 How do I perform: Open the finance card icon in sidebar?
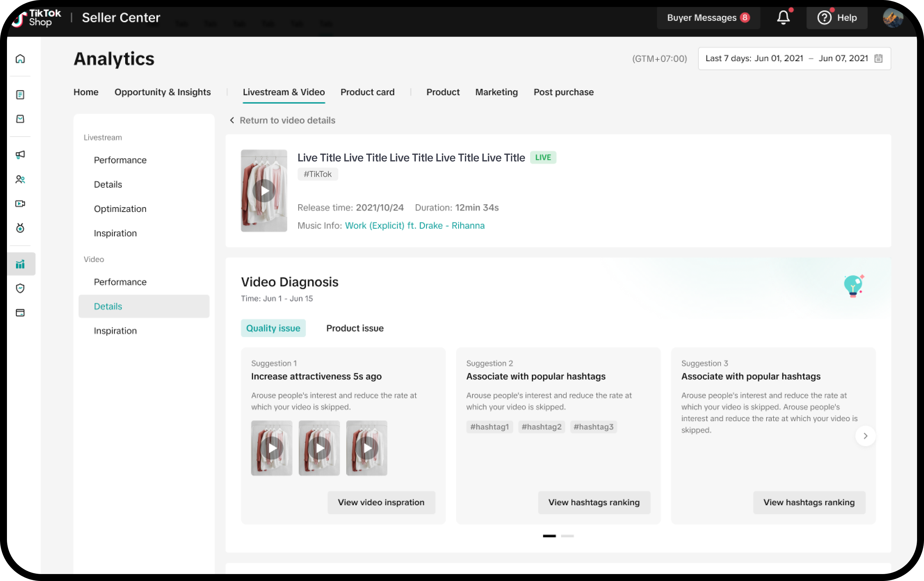(x=21, y=313)
